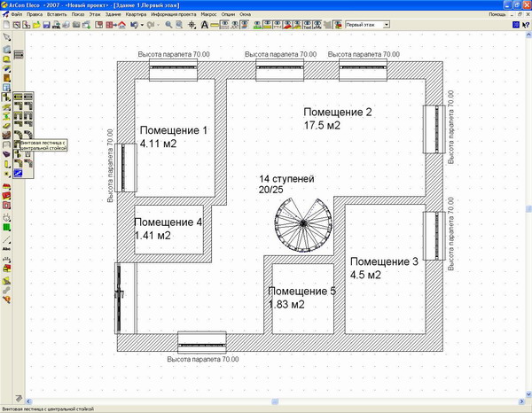
Task: Open the Макрос menu
Action: tap(208, 14)
